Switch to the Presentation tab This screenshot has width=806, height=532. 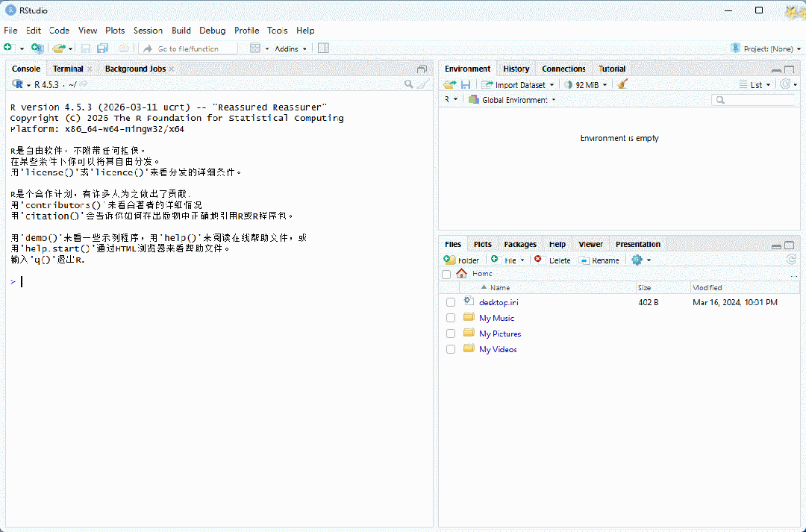pyautogui.click(x=638, y=244)
